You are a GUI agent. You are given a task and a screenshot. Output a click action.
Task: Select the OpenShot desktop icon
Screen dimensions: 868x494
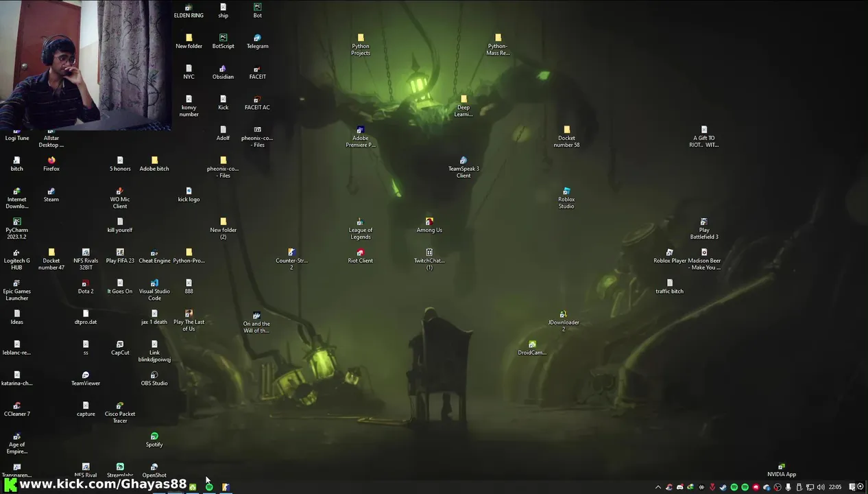point(154,471)
